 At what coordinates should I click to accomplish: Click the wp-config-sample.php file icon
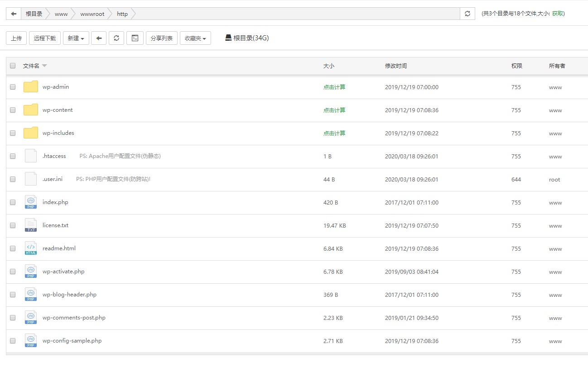31,341
